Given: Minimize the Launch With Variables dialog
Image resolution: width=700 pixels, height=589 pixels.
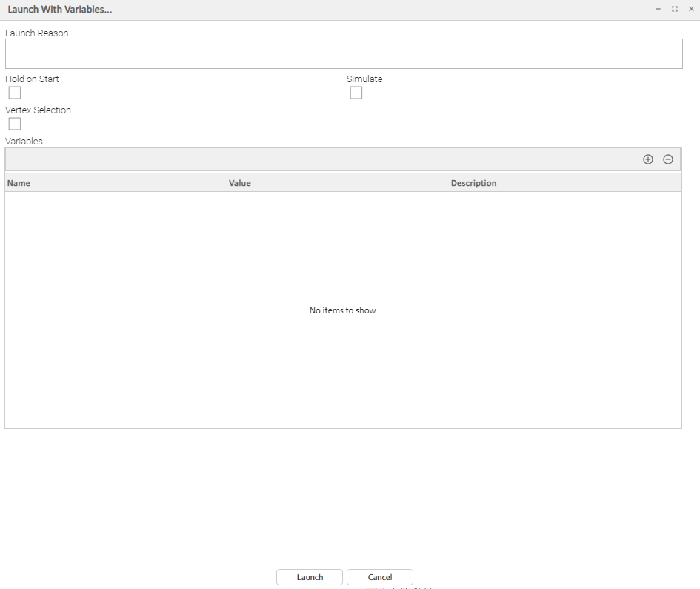Looking at the screenshot, I should 658,9.
